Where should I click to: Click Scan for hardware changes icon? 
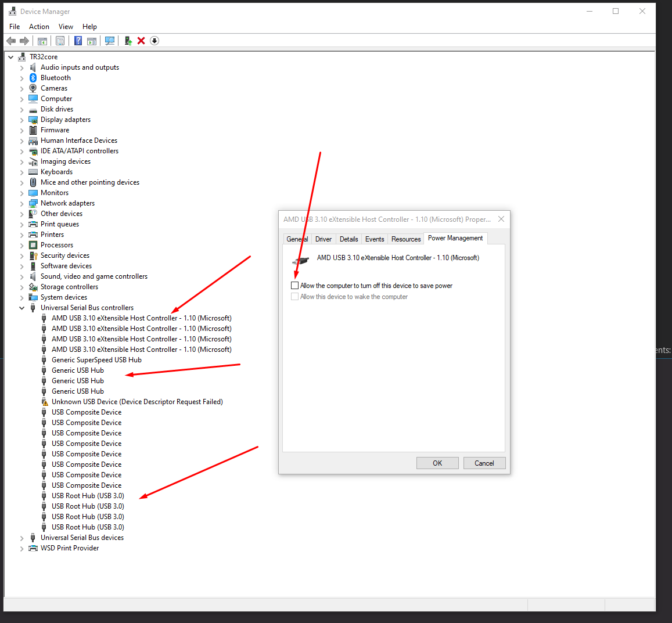pos(109,41)
